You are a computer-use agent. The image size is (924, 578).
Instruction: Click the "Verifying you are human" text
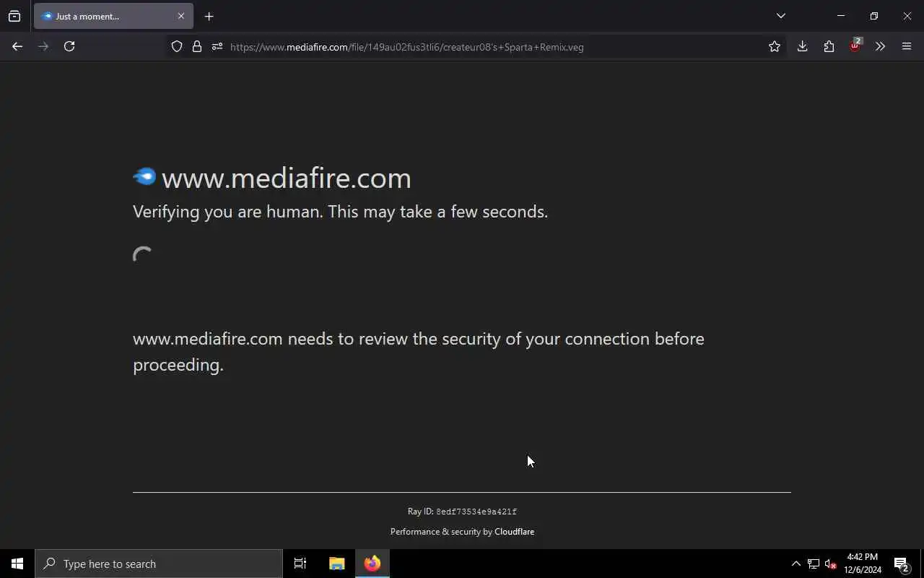(340, 212)
